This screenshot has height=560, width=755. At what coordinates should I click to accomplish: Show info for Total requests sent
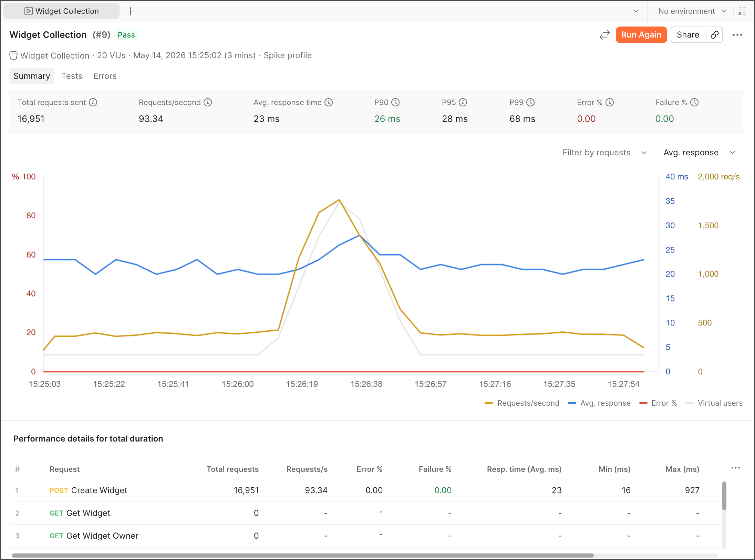(x=93, y=102)
